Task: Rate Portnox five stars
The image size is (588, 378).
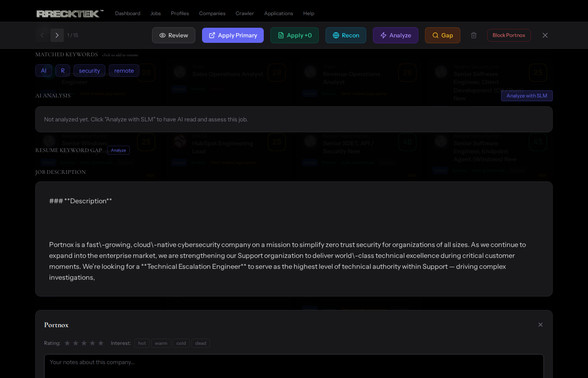Action: pos(101,343)
